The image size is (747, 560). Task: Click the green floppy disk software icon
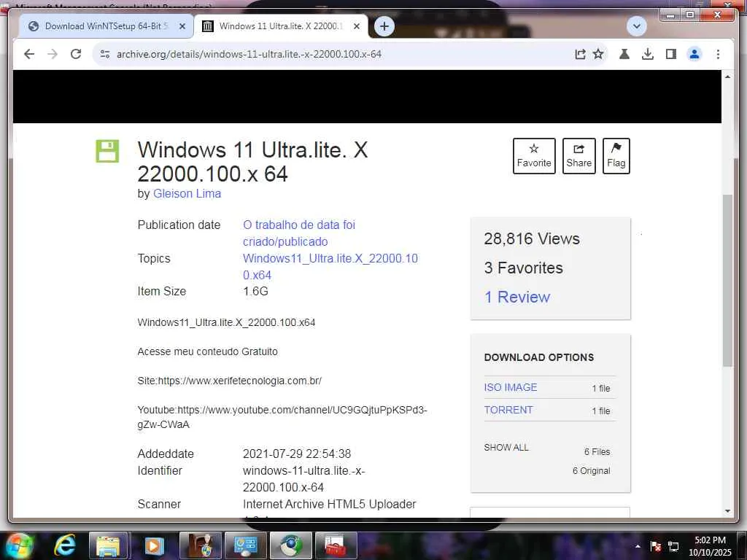coord(107,151)
